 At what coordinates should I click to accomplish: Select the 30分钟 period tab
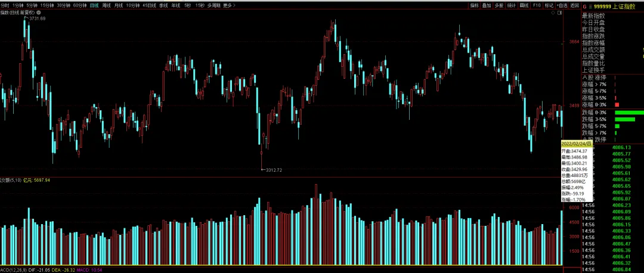tap(64, 5)
